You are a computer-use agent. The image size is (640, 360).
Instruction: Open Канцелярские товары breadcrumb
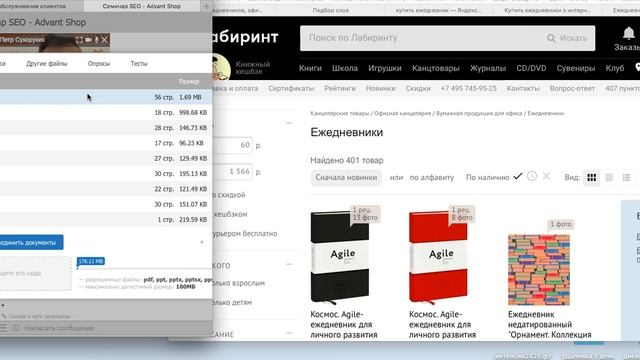point(340,113)
